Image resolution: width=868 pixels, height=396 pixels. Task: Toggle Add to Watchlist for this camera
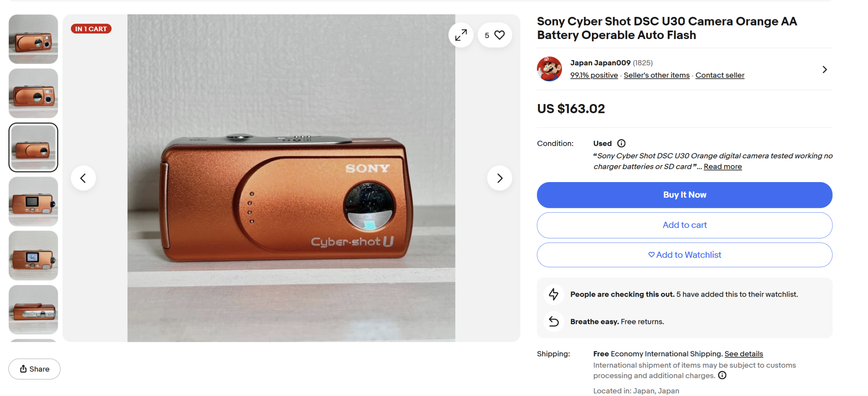pos(684,255)
